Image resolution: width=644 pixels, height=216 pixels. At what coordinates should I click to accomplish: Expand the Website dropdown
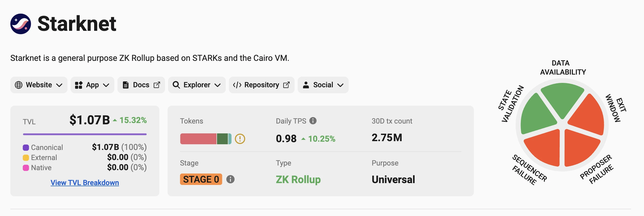pos(39,85)
